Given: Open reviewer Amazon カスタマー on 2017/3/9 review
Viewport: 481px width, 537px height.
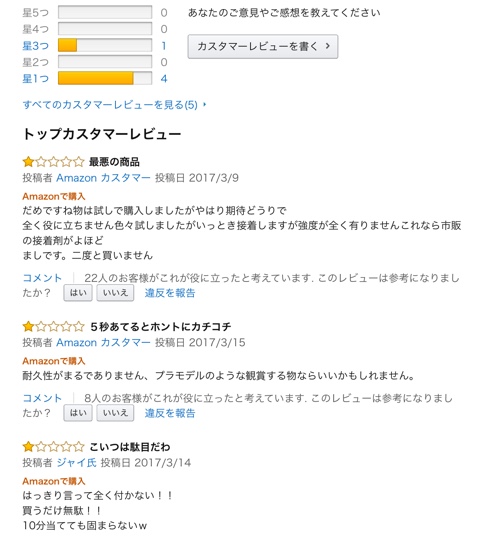Looking at the screenshot, I should pyautogui.click(x=103, y=178).
